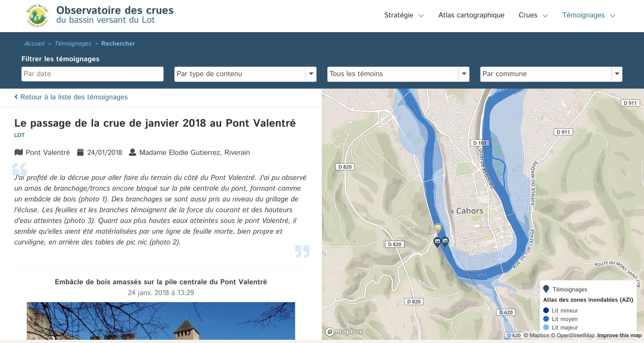Click the Mapbox logo on map
This screenshot has height=343, width=644.
pyautogui.click(x=344, y=331)
